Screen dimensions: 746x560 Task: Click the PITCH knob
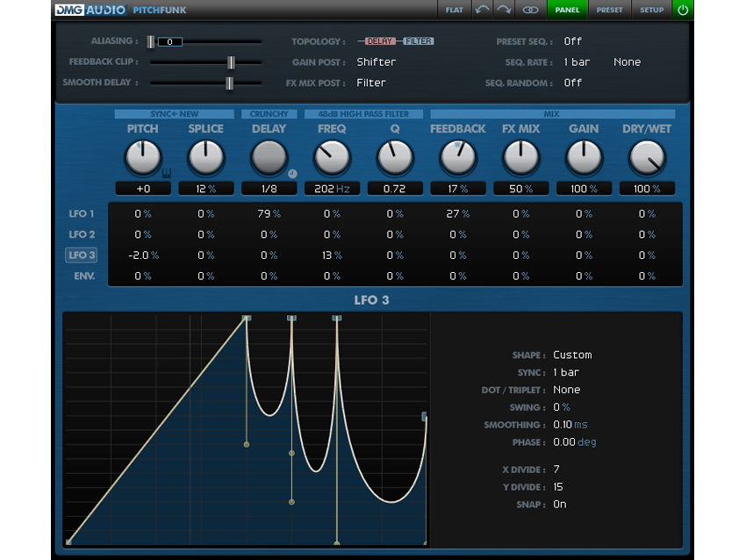click(143, 157)
